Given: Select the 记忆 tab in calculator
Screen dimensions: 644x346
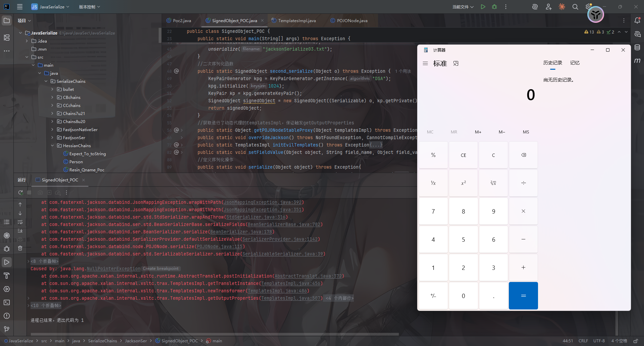Looking at the screenshot, I should [575, 63].
